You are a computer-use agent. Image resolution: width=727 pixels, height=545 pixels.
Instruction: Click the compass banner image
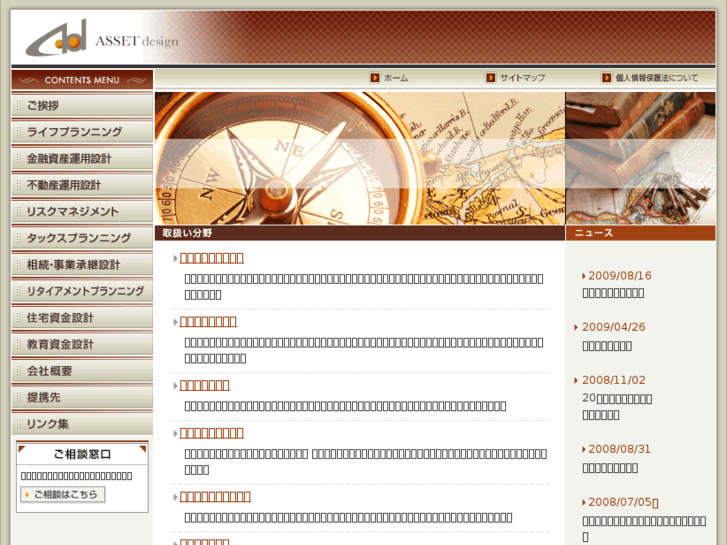(x=360, y=158)
